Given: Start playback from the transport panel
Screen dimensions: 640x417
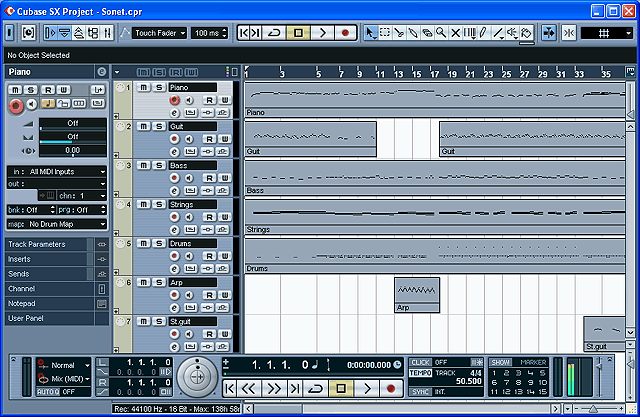Looking at the screenshot, I should point(367,388).
